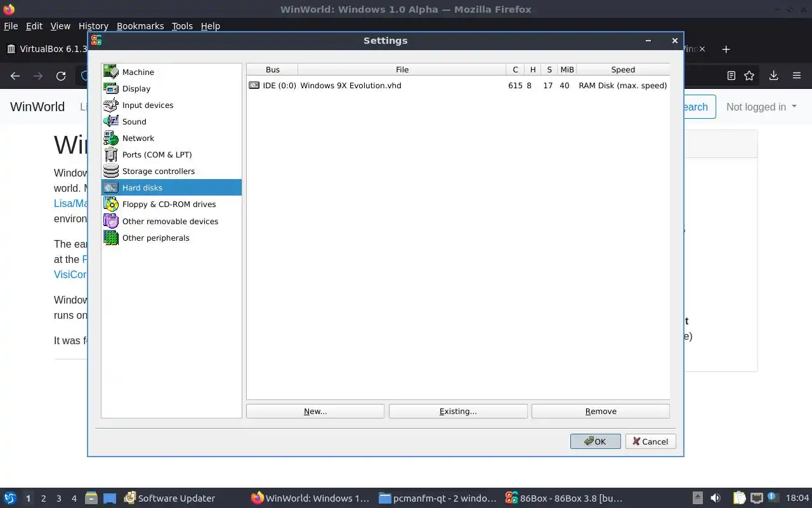Click the 86Box icon in Settings title bar
812x508 pixels.
pos(96,40)
